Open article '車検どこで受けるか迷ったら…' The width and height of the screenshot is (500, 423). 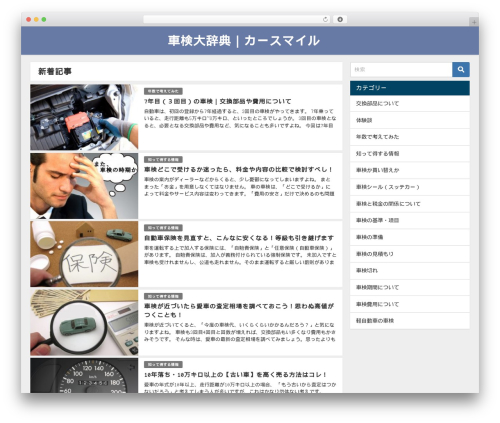(238, 169)
